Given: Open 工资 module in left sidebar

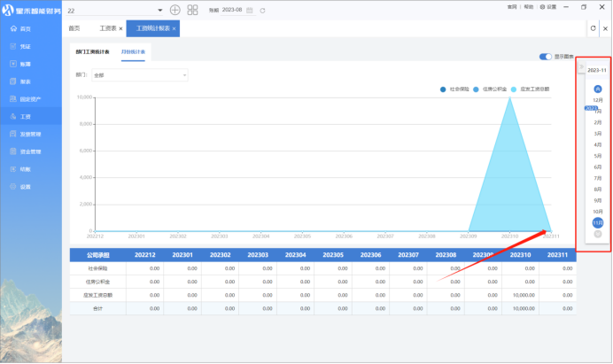Looking at the screenshot, I should coord(26,116).
